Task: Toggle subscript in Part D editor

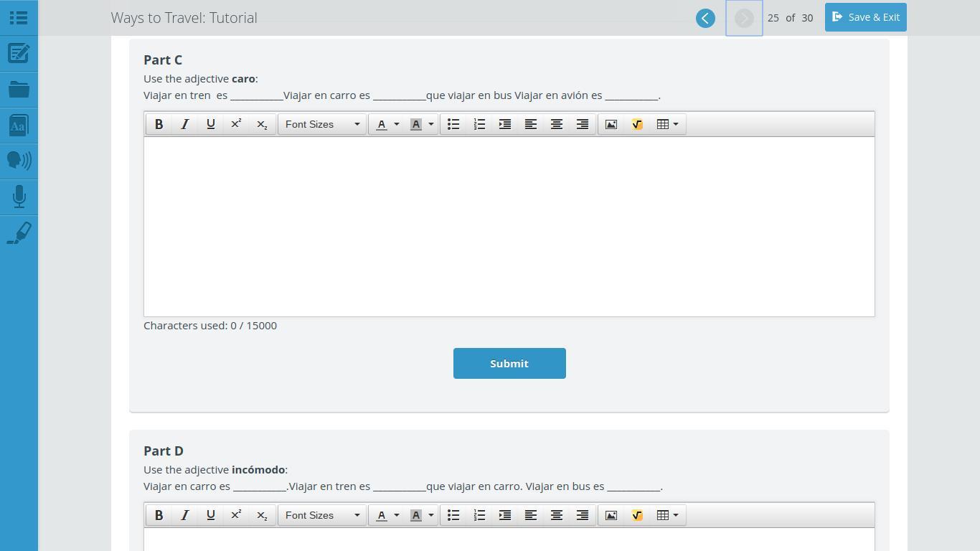Action: [262, 515]
